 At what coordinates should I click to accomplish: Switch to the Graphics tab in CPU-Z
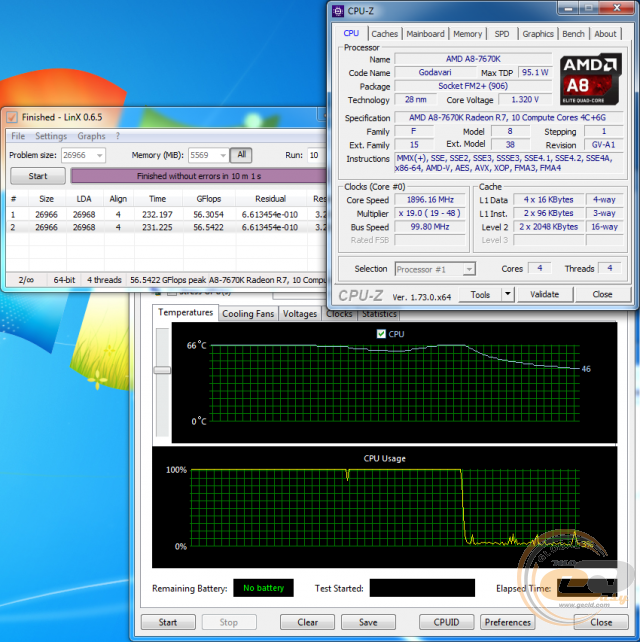pos(538,34)
